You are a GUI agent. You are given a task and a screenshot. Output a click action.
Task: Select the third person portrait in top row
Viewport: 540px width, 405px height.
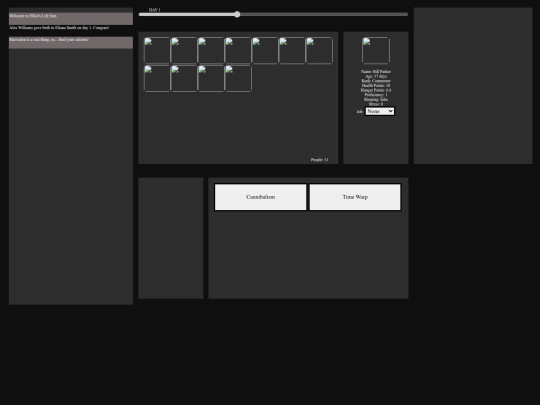[x=211, y=50]
